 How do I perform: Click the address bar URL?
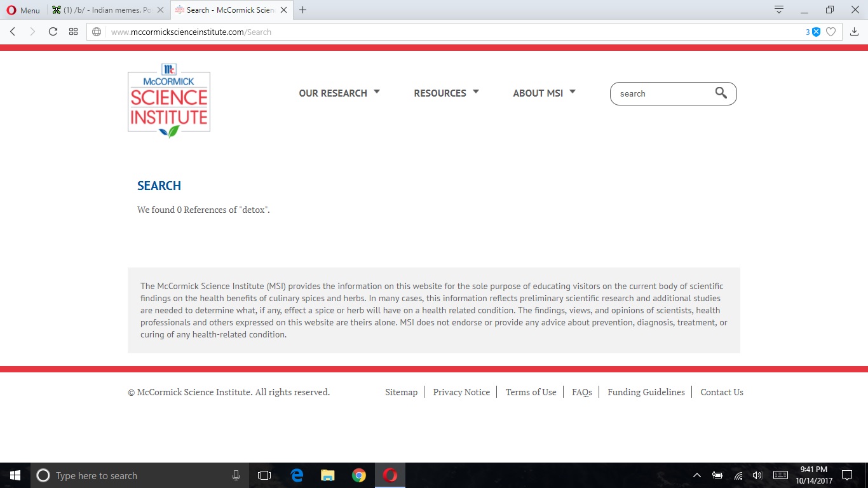[191, 32]
